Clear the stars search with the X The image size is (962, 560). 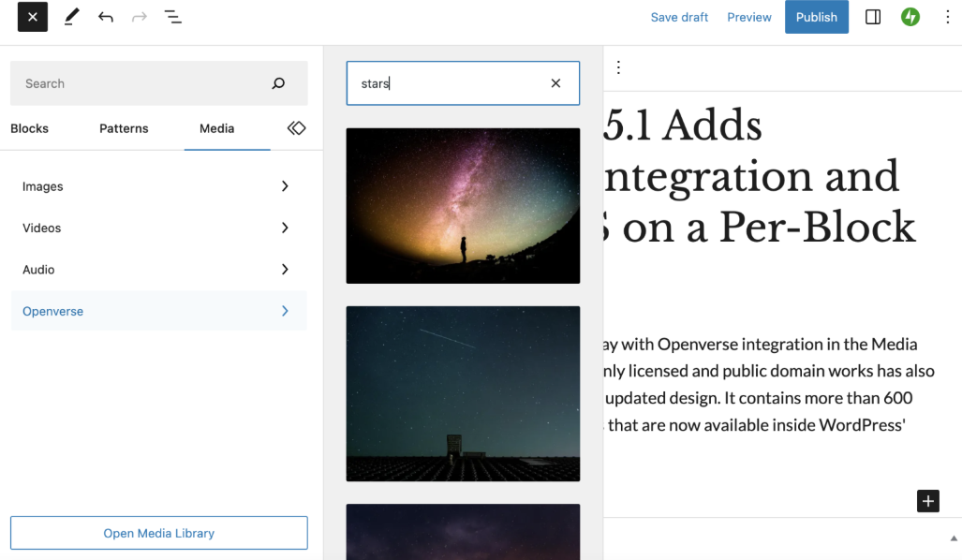click(x=555, y=82)
